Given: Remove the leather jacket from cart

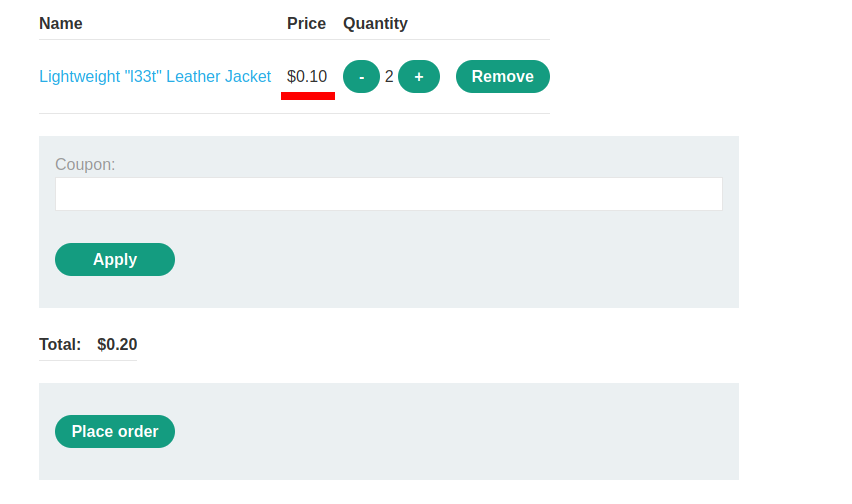Looking at the screenshot, I should [x=502, y=77].
